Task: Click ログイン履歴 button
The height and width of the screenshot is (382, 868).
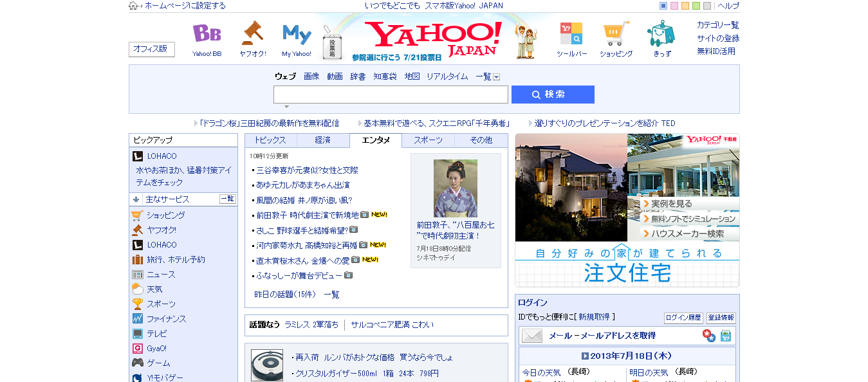Action: [x=683, y=318]
